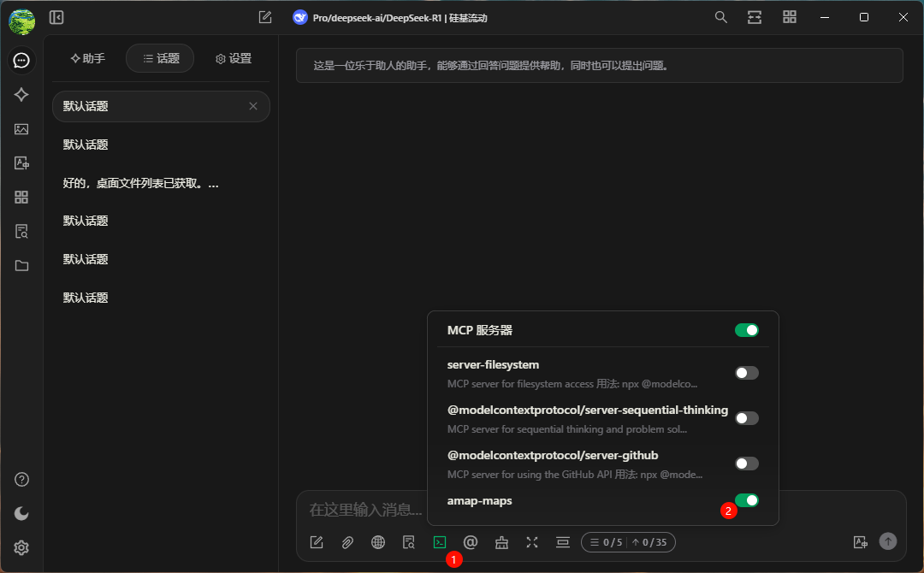This screenshot has height=573, width=924.
Task: Enable web search with the globe icon
Action: (378, 542)
